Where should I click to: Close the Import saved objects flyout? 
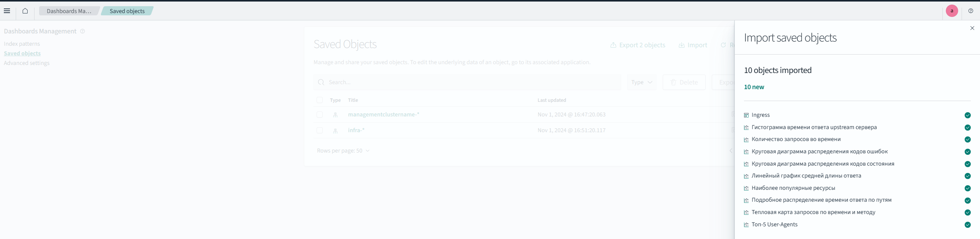(972, 28)
